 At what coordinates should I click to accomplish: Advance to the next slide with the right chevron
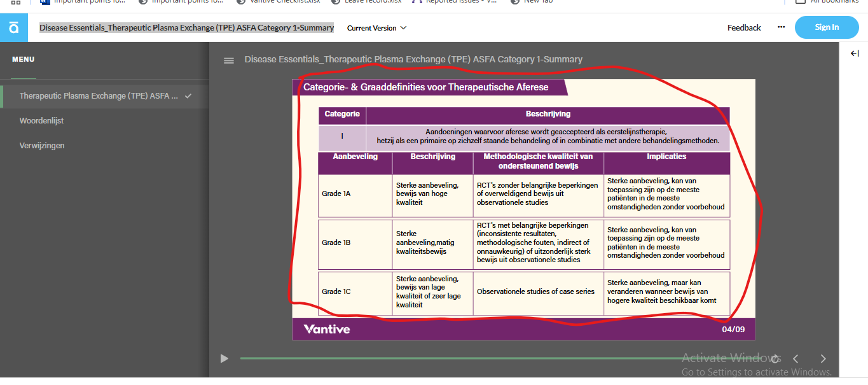(823, 359)
